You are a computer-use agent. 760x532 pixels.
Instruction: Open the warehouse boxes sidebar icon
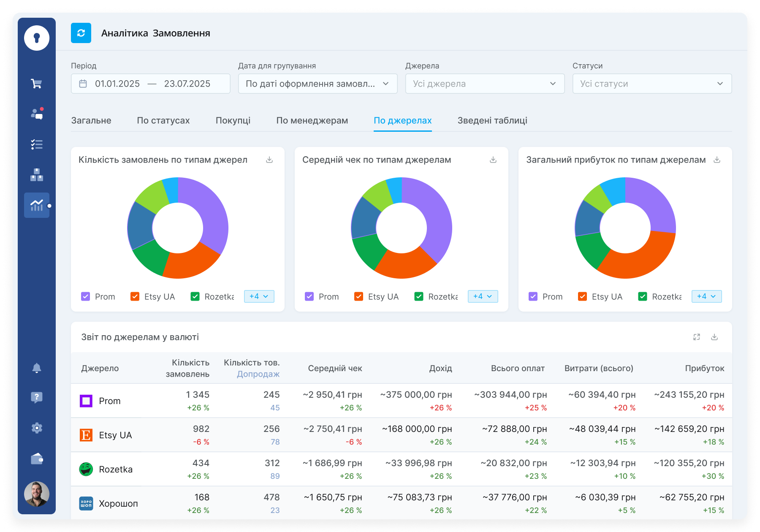pyautogui.click(x=37, y=175)
